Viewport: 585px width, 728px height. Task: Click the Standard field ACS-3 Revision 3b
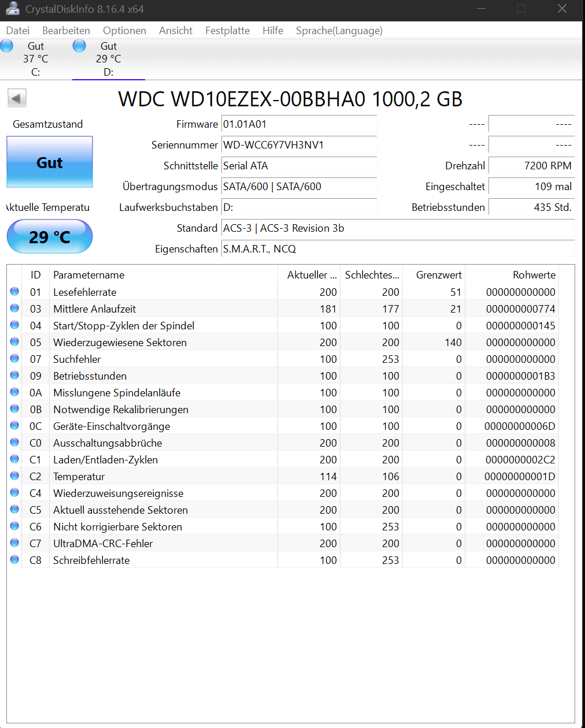(x=398, y=228)
